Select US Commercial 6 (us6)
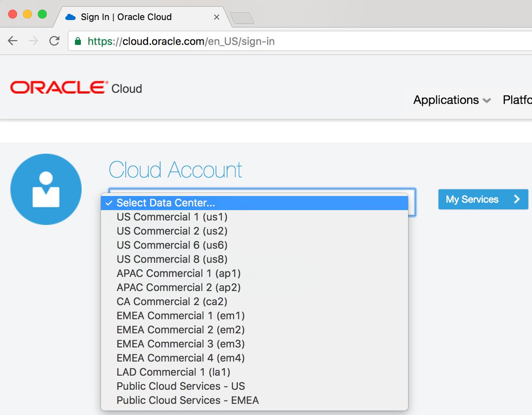The image size is (532, 415). 254,245
